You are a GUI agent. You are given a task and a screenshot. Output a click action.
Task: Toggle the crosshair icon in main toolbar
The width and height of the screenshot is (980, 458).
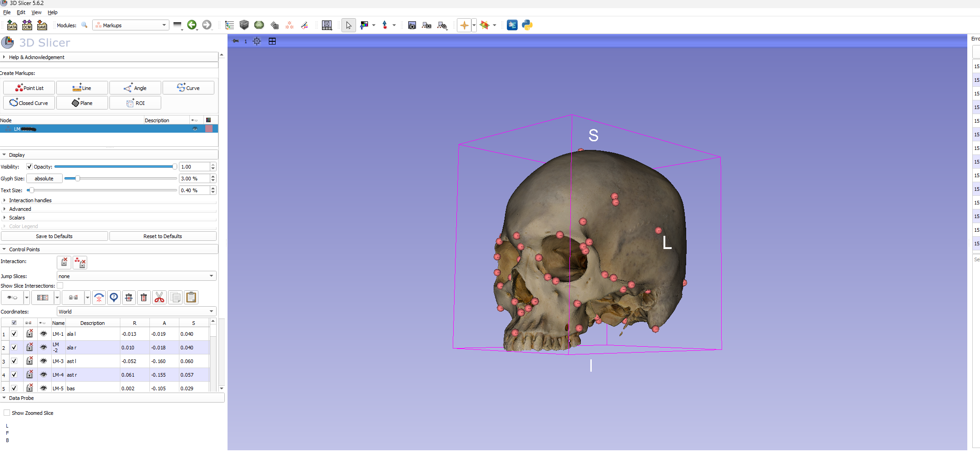464,25
